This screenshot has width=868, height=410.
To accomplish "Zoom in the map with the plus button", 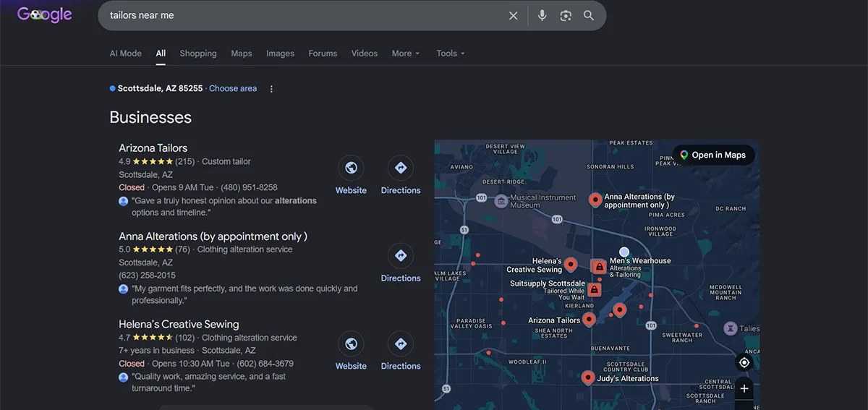I will click(x=744, y=388).
